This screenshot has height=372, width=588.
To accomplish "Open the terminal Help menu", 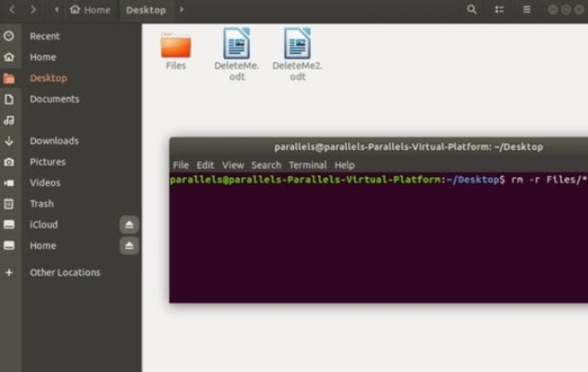I will click(x=344, y=165).
